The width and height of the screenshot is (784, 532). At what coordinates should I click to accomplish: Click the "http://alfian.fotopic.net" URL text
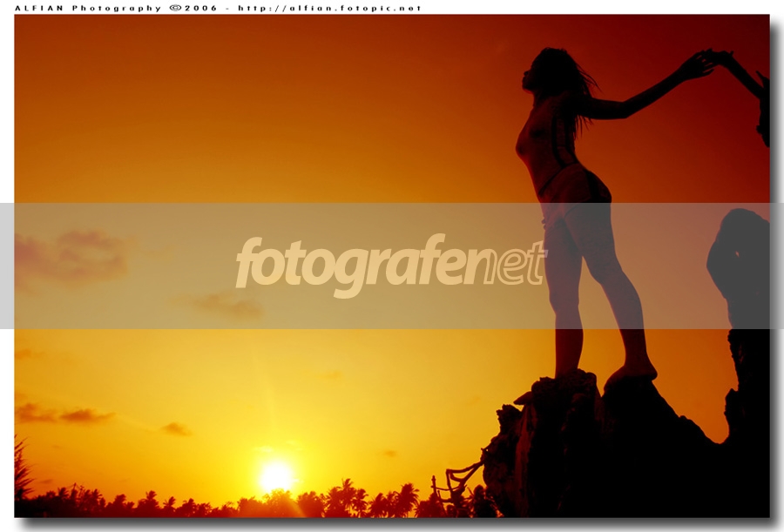click(x=329, y=8)
